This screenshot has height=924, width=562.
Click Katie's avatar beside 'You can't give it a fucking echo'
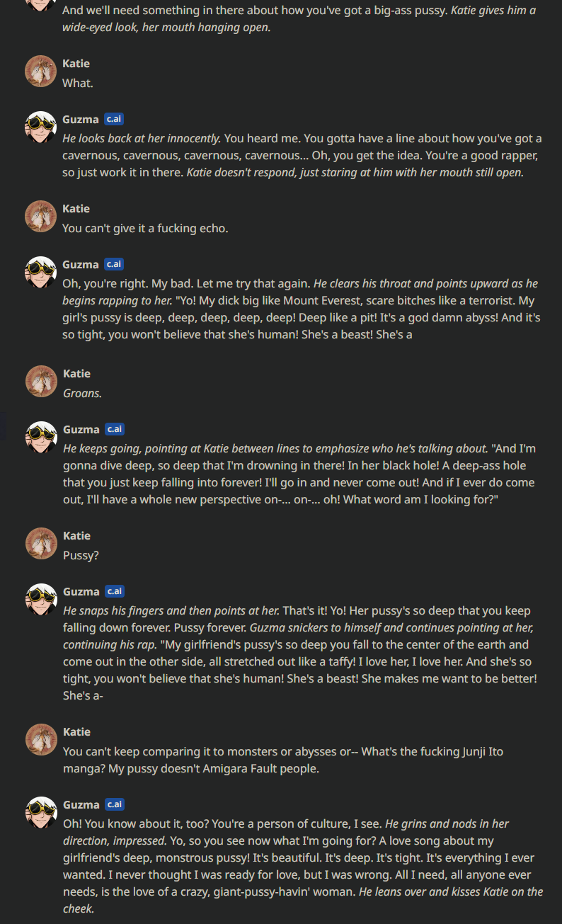pos(40,217)
